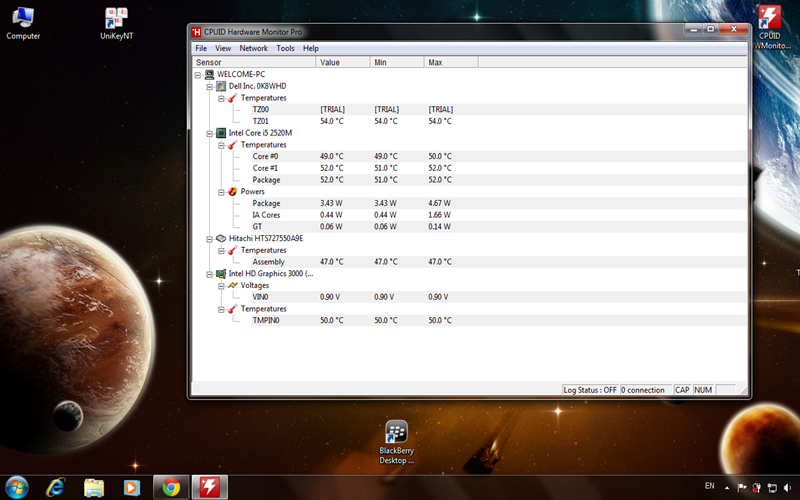Viewport: 800px width, 500px height.
Task: Sort by the Max column header
Action: pos(451,62)
